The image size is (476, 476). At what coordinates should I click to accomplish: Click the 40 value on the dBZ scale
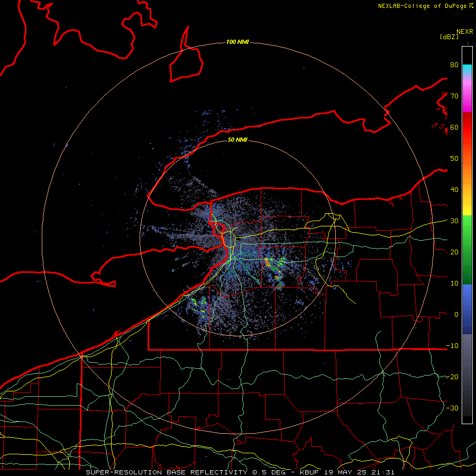point(454,190)
